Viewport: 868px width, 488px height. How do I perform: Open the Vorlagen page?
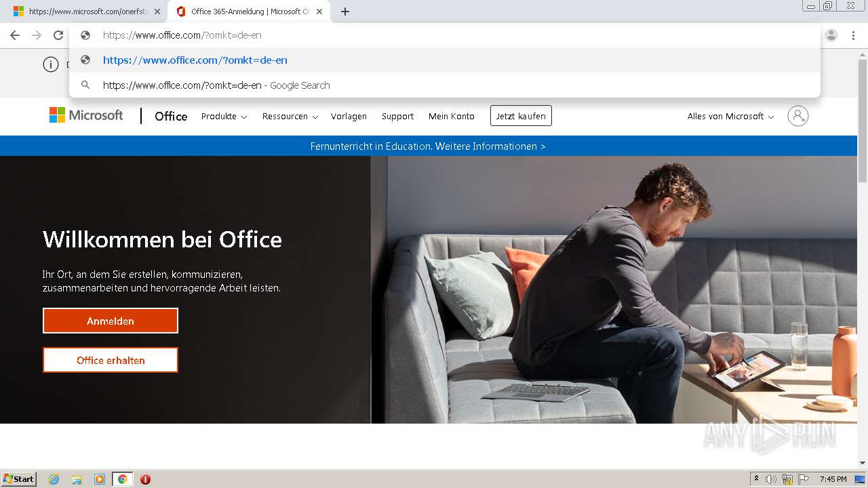click(349, 117)
